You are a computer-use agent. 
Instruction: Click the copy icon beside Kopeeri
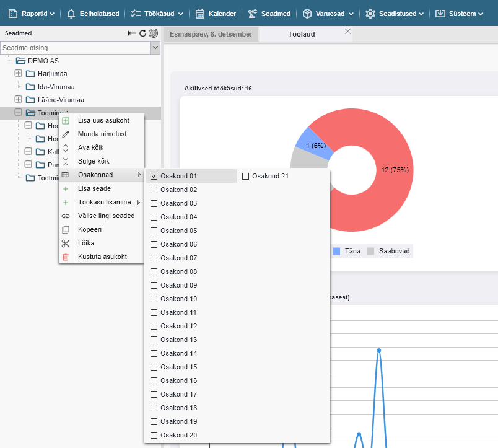point(66,229)
